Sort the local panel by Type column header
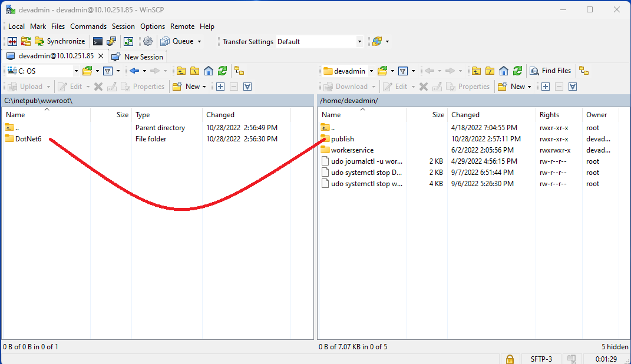The height and width of the screenshot is (364, 631). [x=167, y=115]
